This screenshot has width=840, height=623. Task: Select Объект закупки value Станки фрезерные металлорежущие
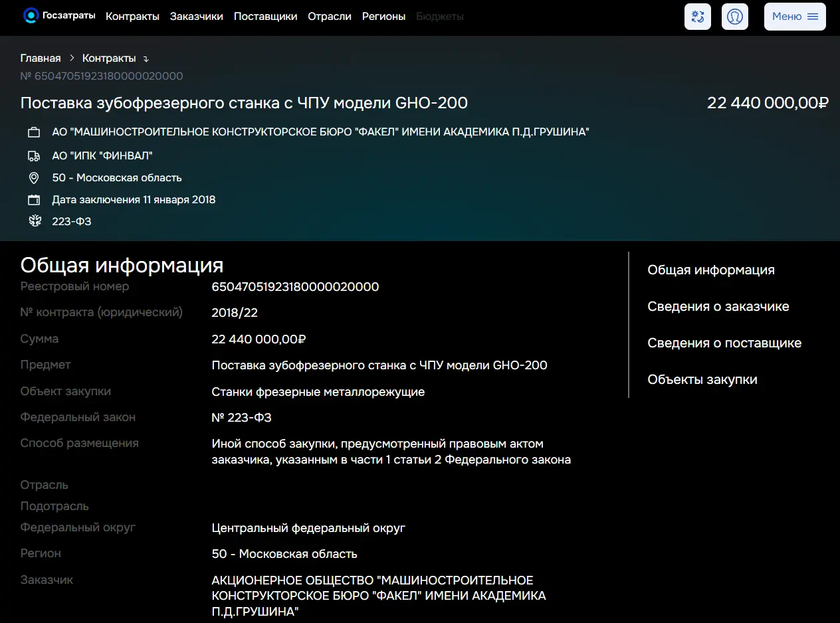(x=318, y=392)
